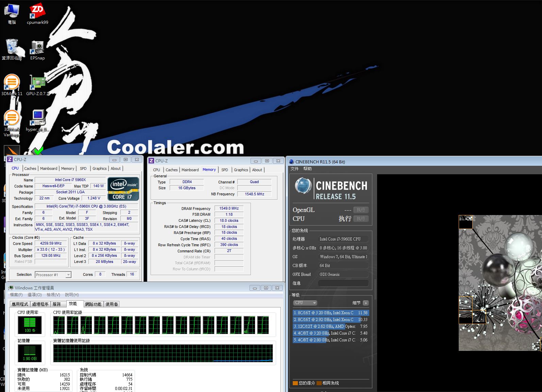Click the CPU usage 100% gauge

(30, 325)
